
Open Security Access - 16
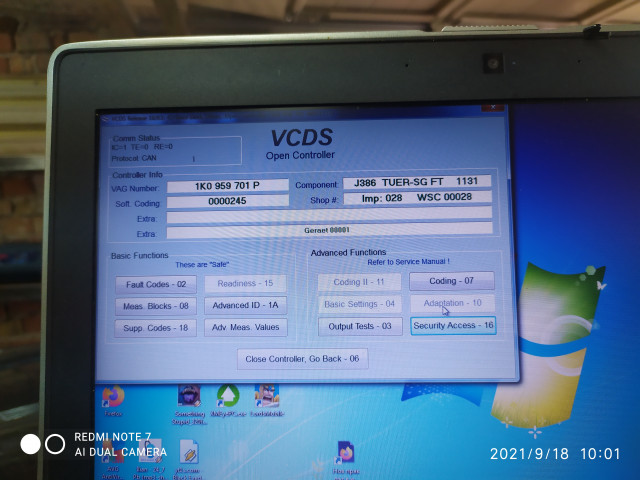click(453, 326)
